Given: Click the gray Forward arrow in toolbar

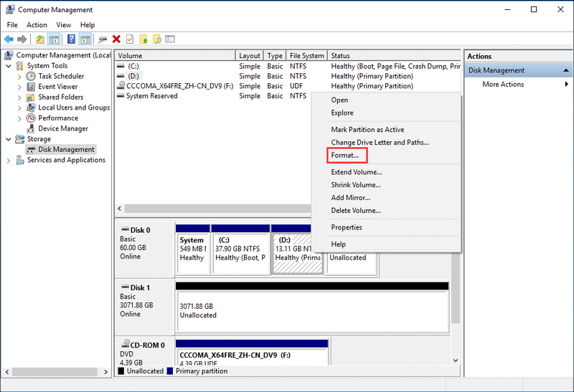Looking at the screenshot, I should (22, 39).
